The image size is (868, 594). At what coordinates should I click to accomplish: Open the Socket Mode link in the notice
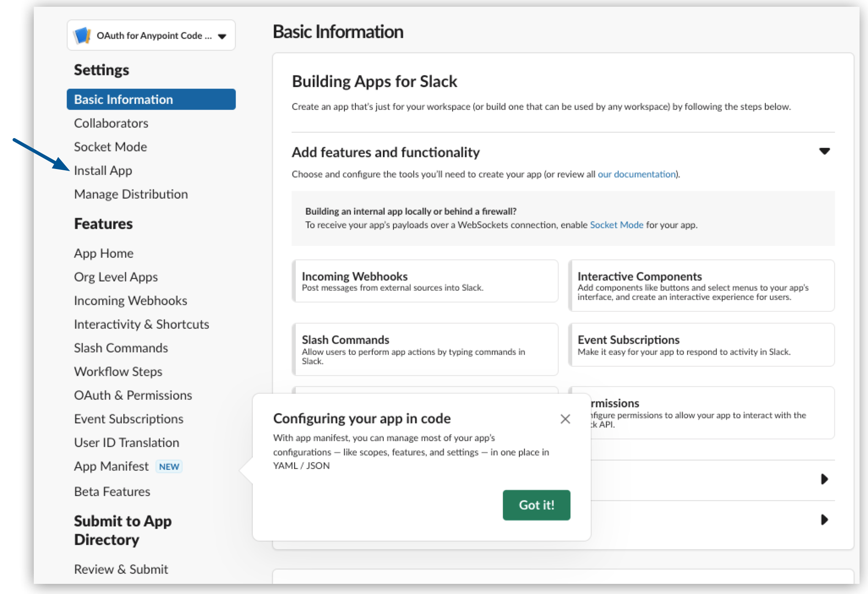617,225
